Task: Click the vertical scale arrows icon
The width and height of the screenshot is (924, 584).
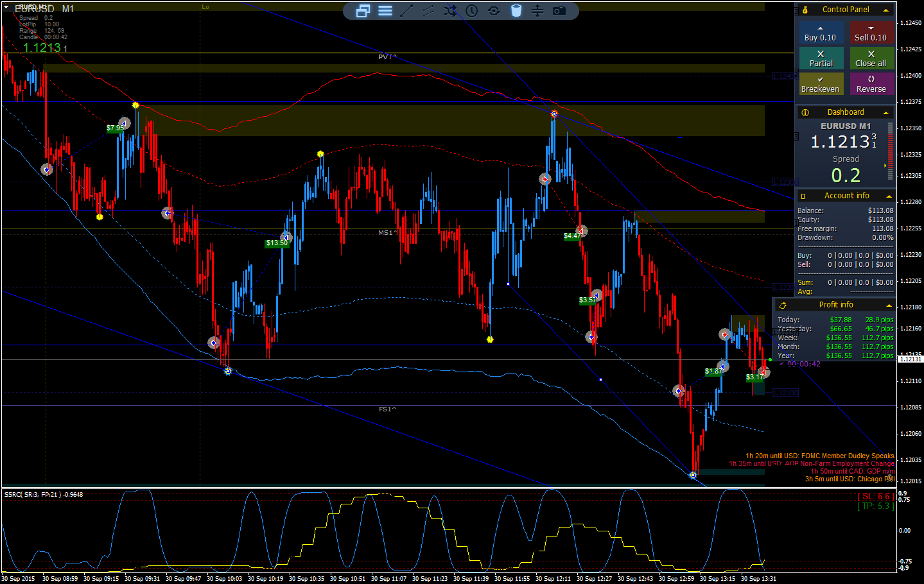Action: tap(537, 11)
